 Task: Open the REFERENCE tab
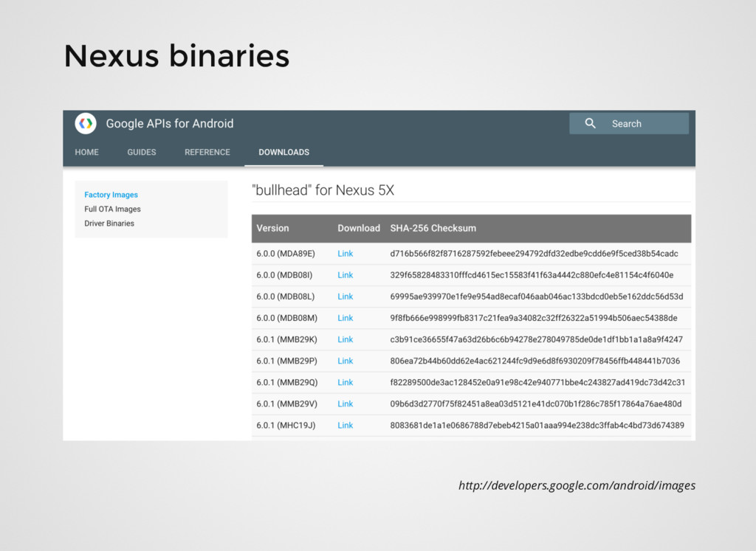207,152
